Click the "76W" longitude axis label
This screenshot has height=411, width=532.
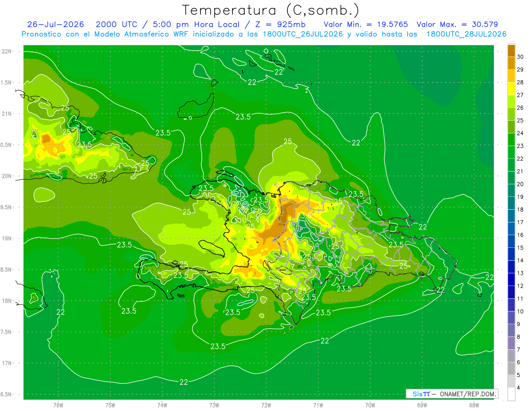point(58,405)
